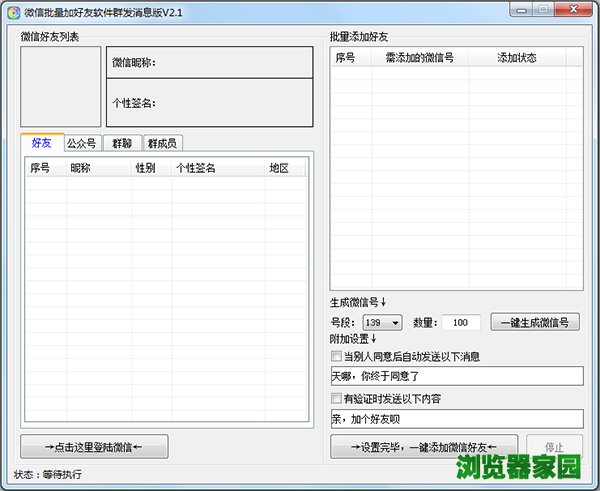Select the 群聊 tab
Viewport: 600px width, 491px height.
tap(122, 144)
